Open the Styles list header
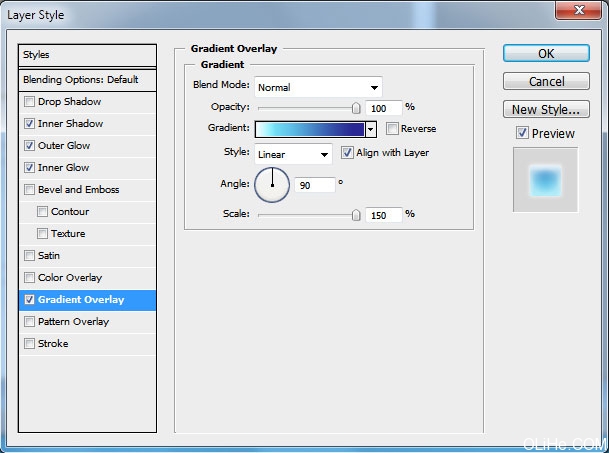609x453 pixels. pos(88,55)
